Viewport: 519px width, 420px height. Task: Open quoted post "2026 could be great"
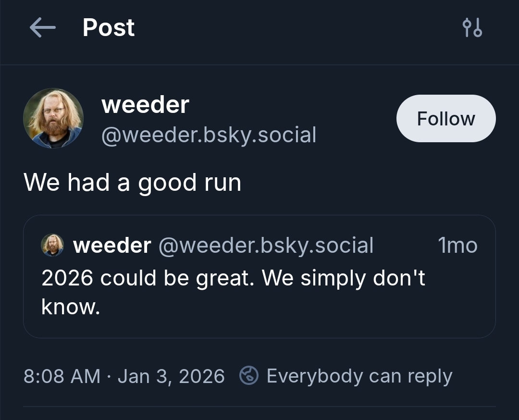coord(147,278)
